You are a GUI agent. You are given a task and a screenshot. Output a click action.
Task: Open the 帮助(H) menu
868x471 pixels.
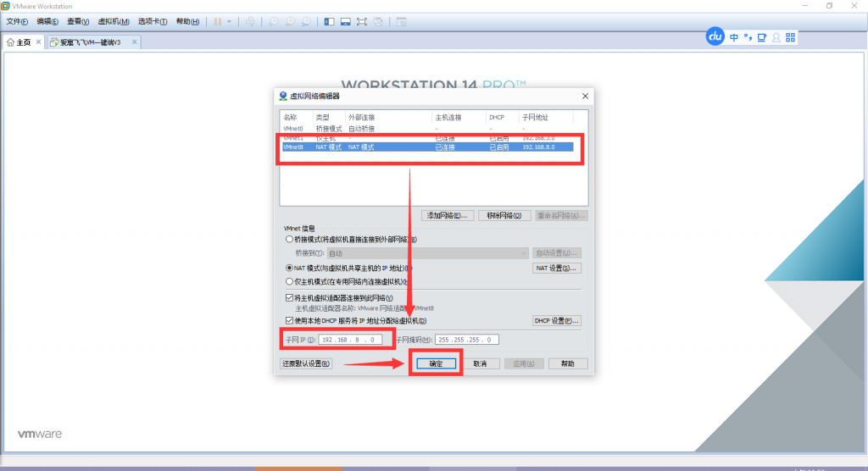click(187, 21)
